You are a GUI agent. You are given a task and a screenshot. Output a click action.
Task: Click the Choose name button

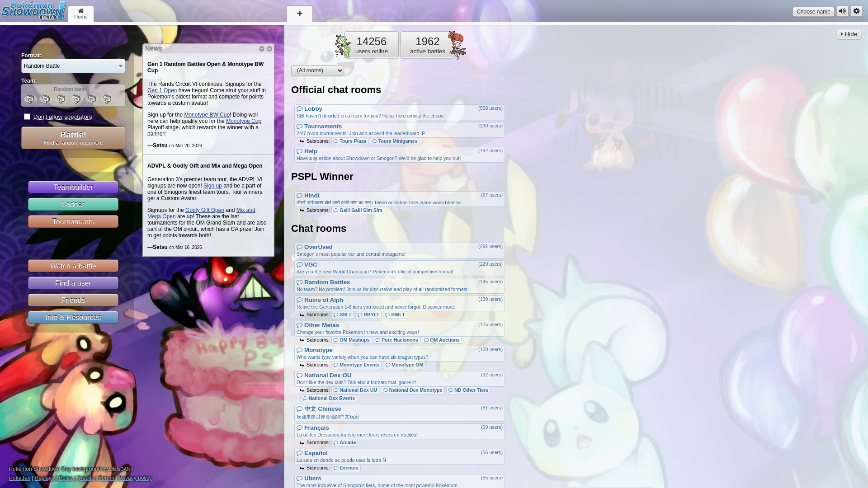(x=813, y=12)
